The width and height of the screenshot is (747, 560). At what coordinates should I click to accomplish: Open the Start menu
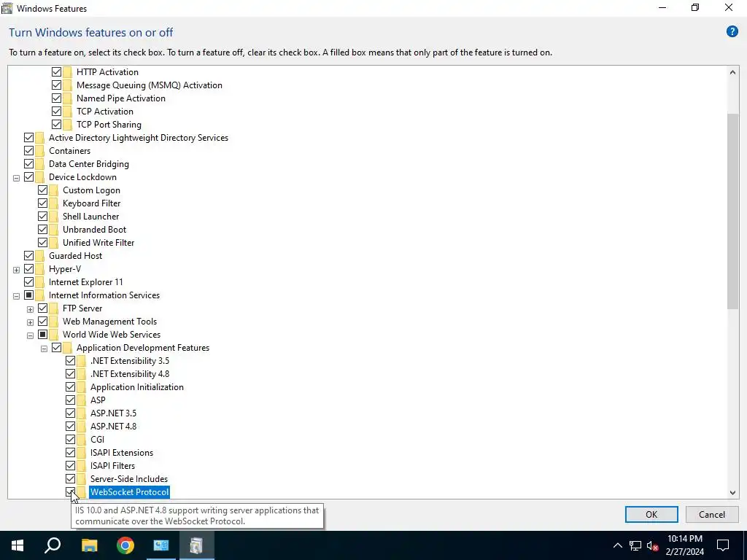pyautogui.click(x=18, y=545)
